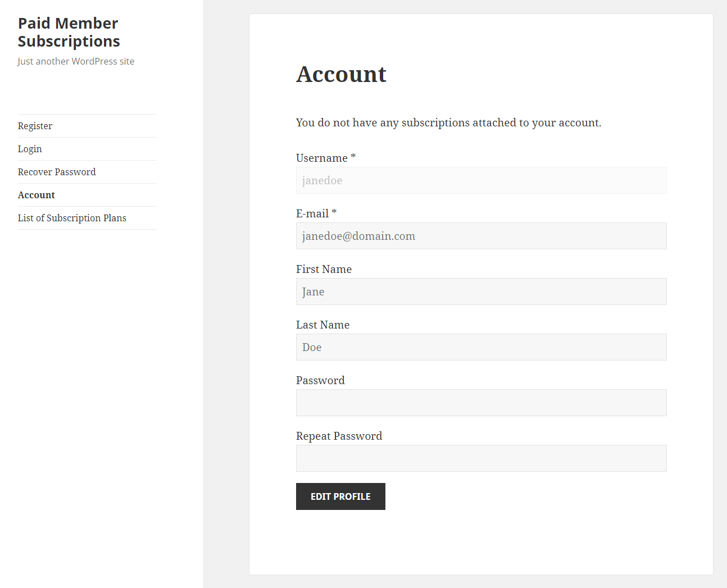Click the 'Just another WordPress site' tagline
The width and height of the screenshot is (727, 588).
(76, 61)
